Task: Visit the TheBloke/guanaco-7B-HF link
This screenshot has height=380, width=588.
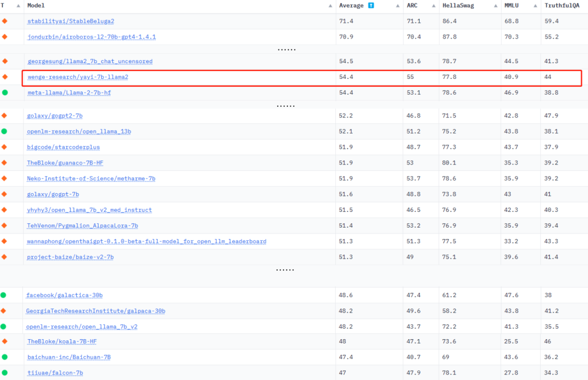Action: click(65, 163)
